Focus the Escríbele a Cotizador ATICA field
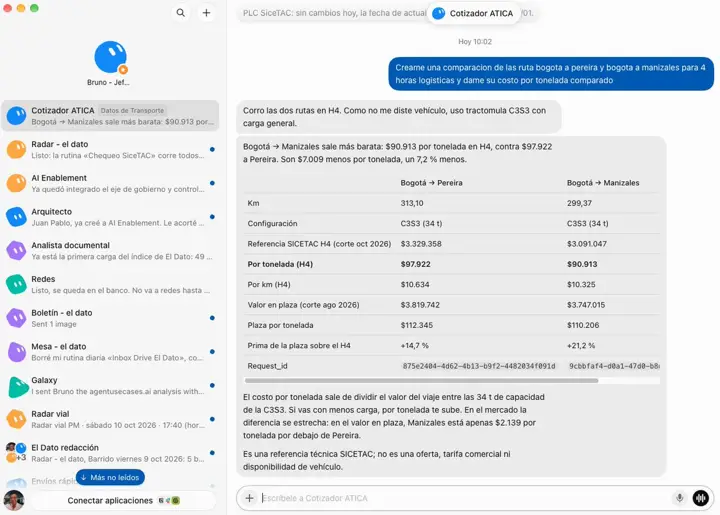The image size is (720, 515). click(464, 498)
